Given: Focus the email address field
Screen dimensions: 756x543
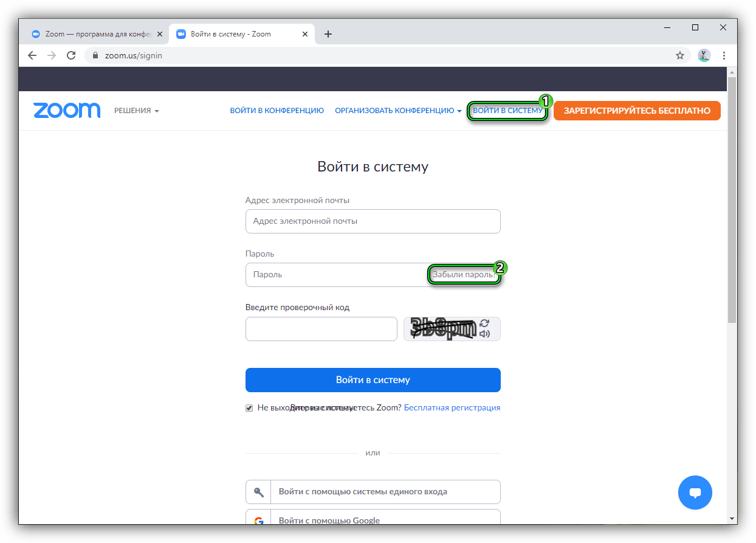Looking at the screenshot, I should pyautogui.click(x=373, y=221).
